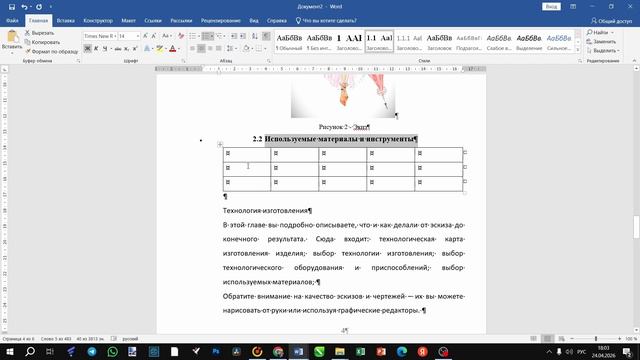The width and height of the screenshot is (640, 360).
Task: Increase paragraph indent
Action: point(243,36)
